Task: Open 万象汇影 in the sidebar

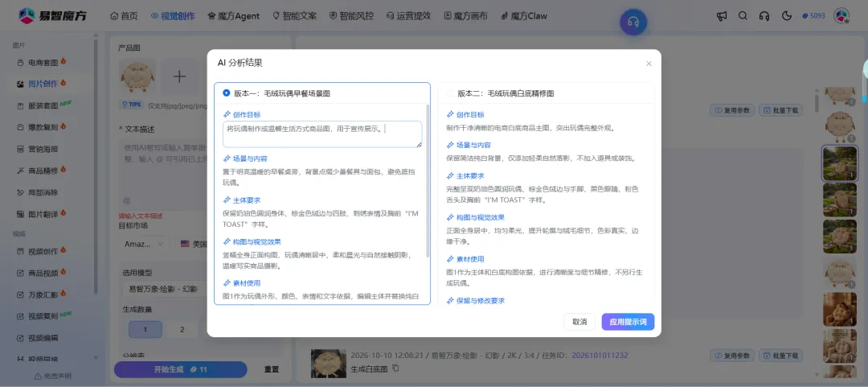Action: [x=42, y=294]
